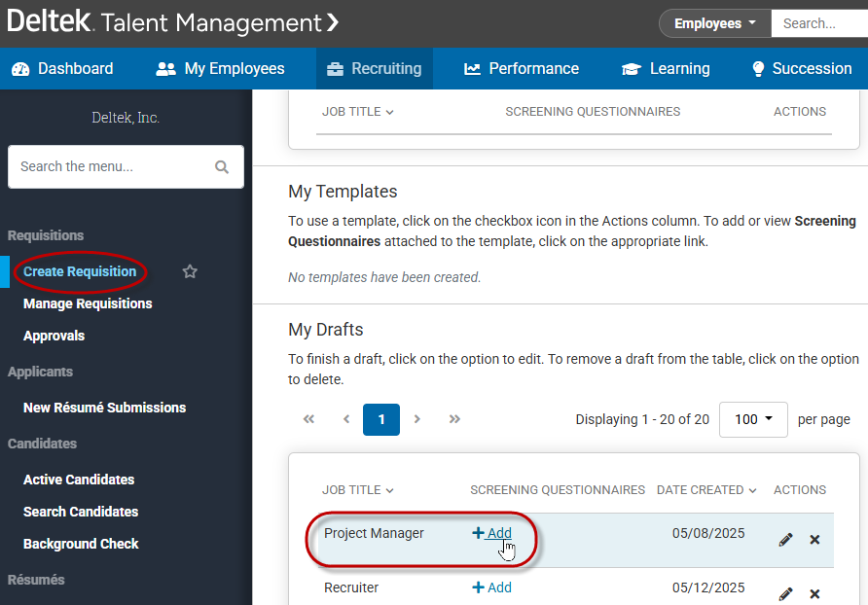Go to the next drafts page
This screenshot has width=868, height=605.
(x=417, y=419)
